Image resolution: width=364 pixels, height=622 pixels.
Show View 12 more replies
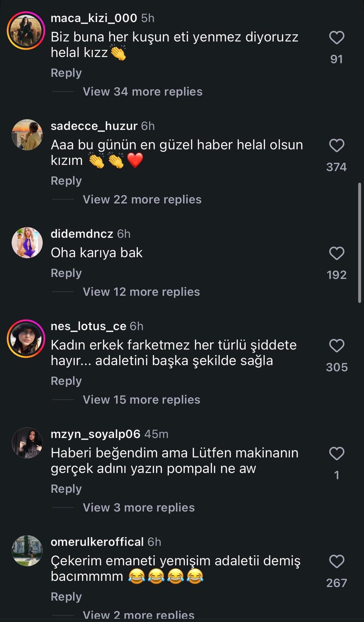pos(141,292)
